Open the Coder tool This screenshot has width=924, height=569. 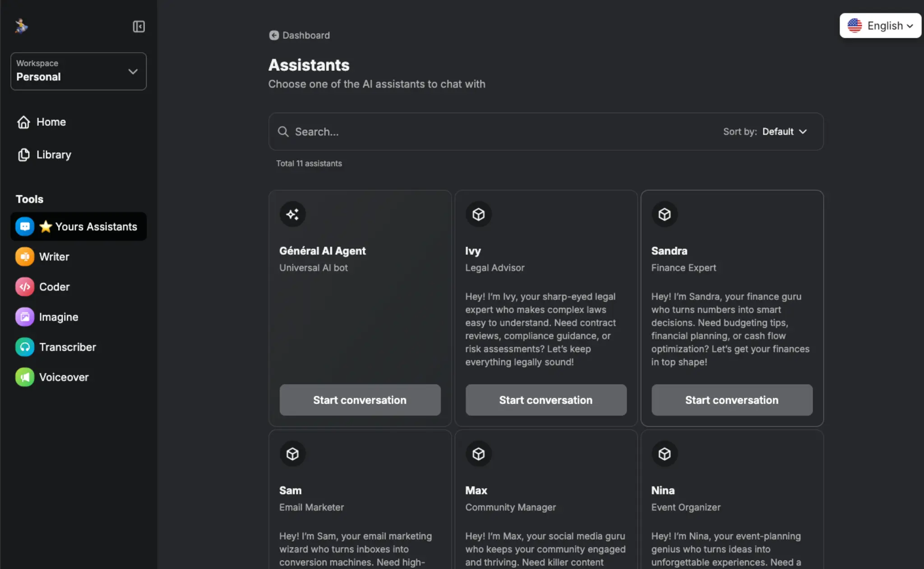click(54, 287)
